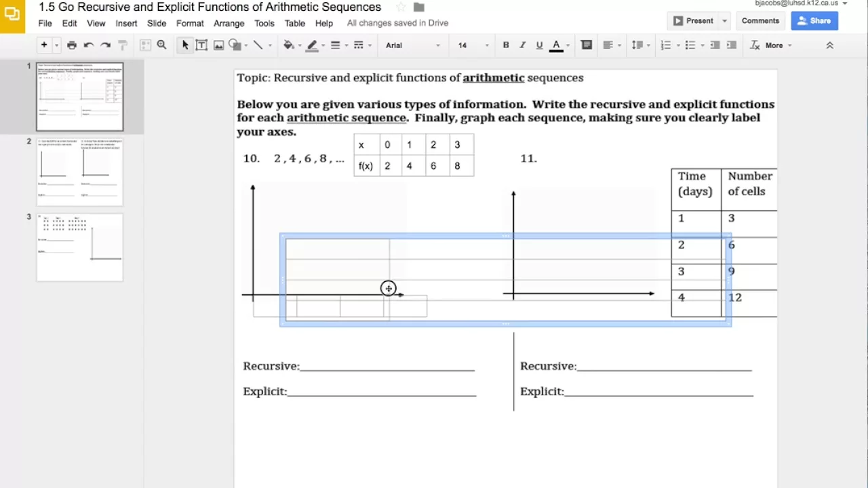Screen dimensions: 868x488
Task: Click the new slide plus button
Action: pyautogui.click(x=44, y=45)
